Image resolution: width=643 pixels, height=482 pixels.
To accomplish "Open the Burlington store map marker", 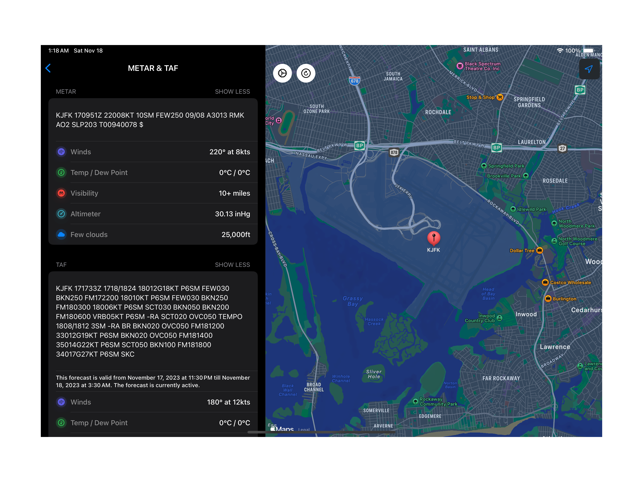I will coord(548,299).
